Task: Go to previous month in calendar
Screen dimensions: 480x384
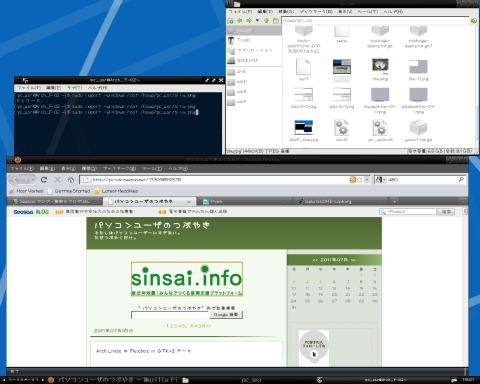Action: point(315,260)
